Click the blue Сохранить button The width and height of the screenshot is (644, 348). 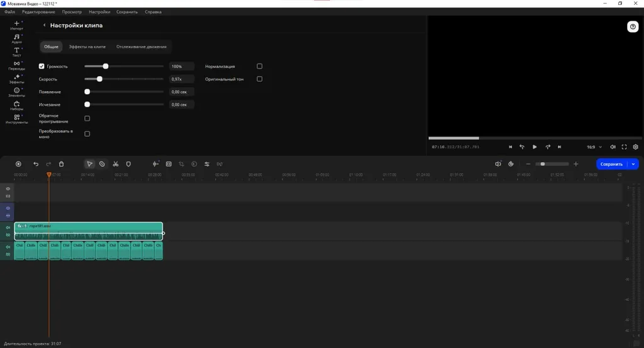tap(611, 164)
